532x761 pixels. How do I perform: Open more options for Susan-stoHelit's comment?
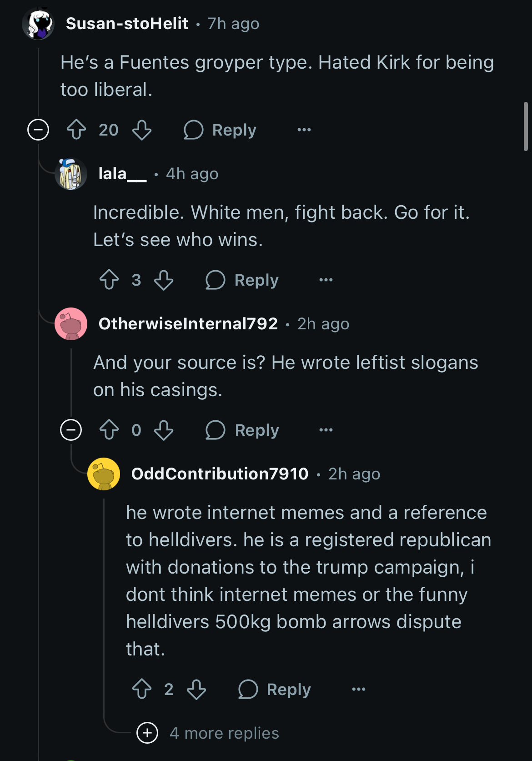click(304, 130)
